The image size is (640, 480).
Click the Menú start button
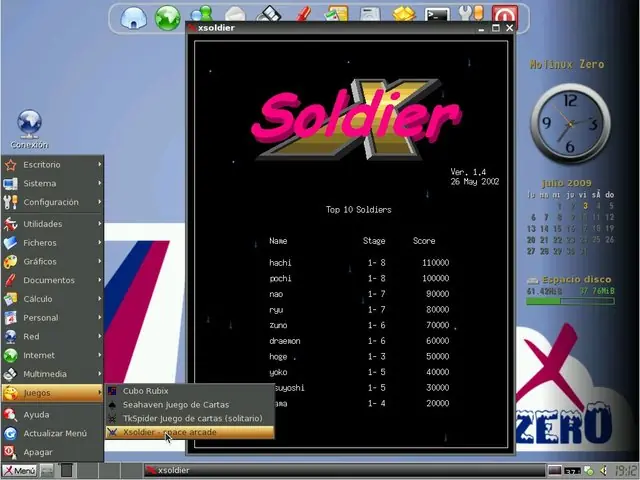click(19, 471)
